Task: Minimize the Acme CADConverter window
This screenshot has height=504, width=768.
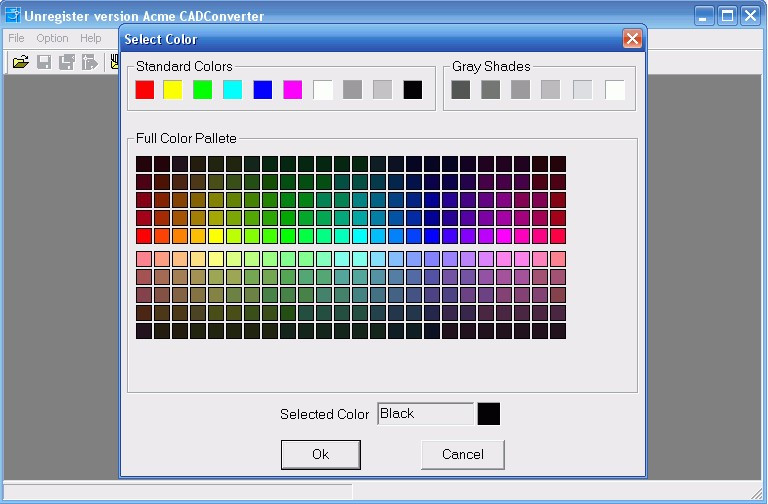Action: 704,16
